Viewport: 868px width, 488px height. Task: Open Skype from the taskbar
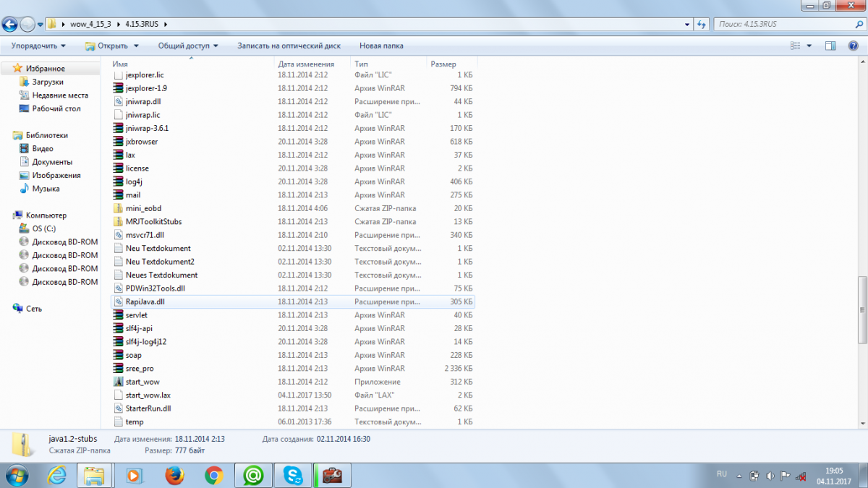coord(293,475)
